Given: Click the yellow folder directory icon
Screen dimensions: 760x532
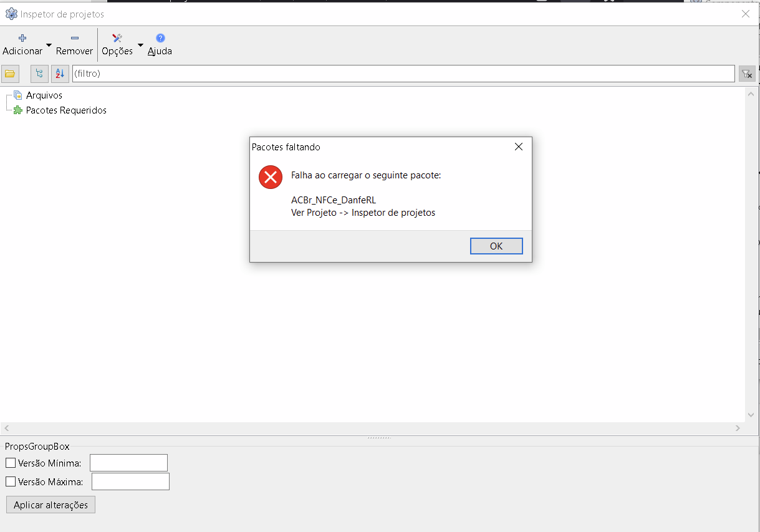Looking at the screenshot, I should coord(10,74).
